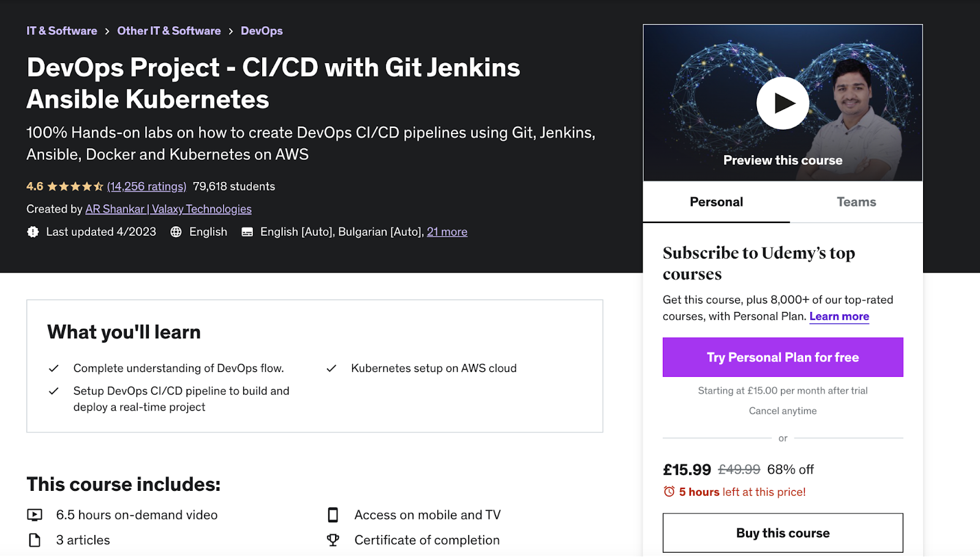Click the on-demand video icon
The width and height of the screenshot is (980, 557).
pos(35,515)
